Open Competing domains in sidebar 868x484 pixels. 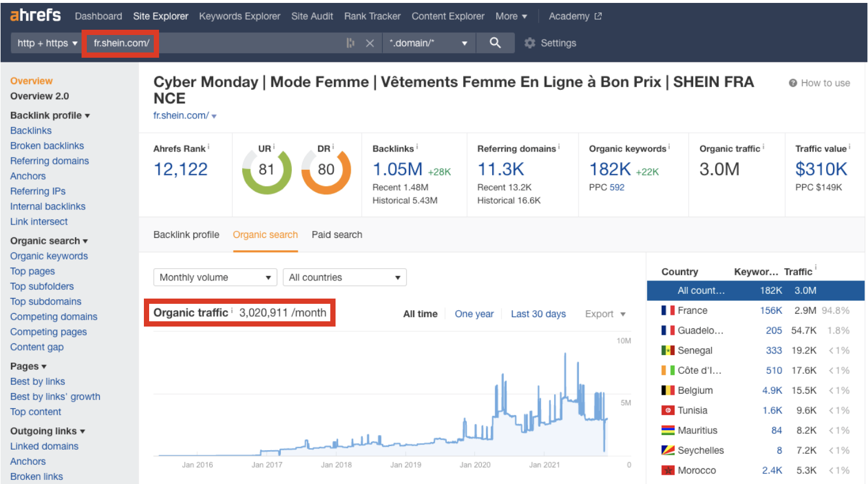click(x=54, y=317)
